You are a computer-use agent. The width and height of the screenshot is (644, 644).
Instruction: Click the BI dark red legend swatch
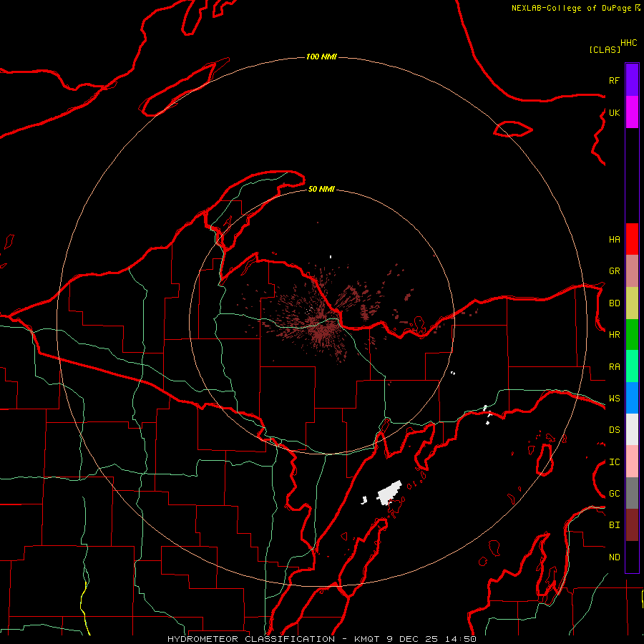pyautogui.click(x=632, y=525)
